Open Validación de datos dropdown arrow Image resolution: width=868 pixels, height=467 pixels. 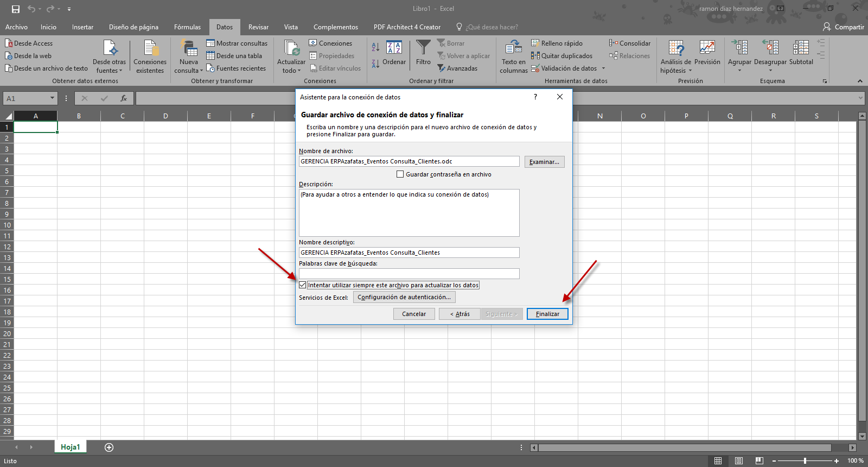[x=603, y=68]
